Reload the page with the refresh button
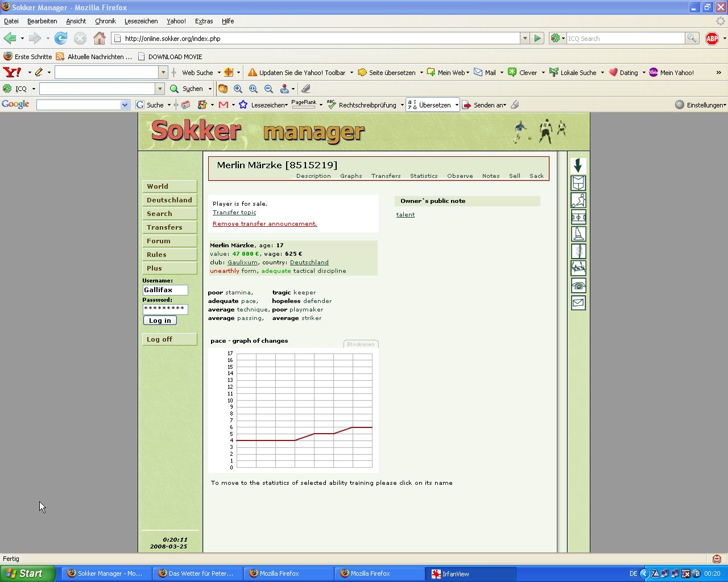Image resolution: width=728 pixels, height=582 pixels. click(61, 39)
